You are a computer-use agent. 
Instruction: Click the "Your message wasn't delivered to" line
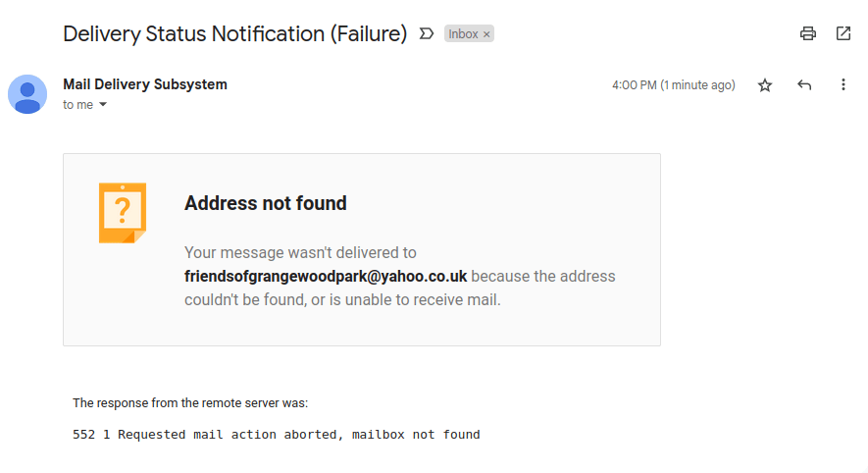point(300,252)
